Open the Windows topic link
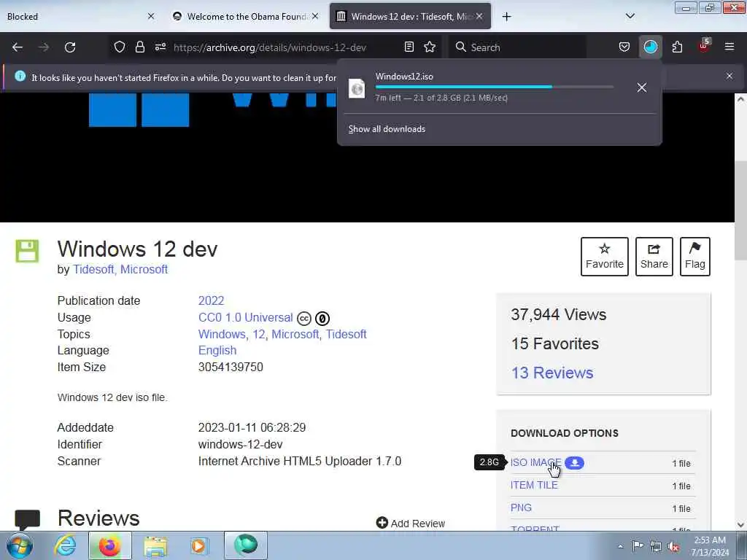Viewport: 747px width, 560px height. [222, 334]
